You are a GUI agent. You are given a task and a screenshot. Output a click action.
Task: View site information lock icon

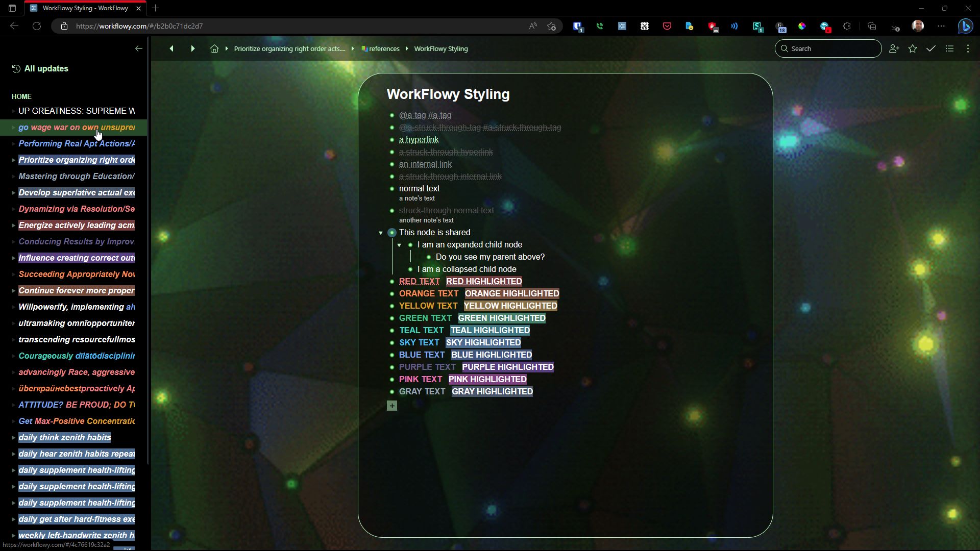[64, 26]
